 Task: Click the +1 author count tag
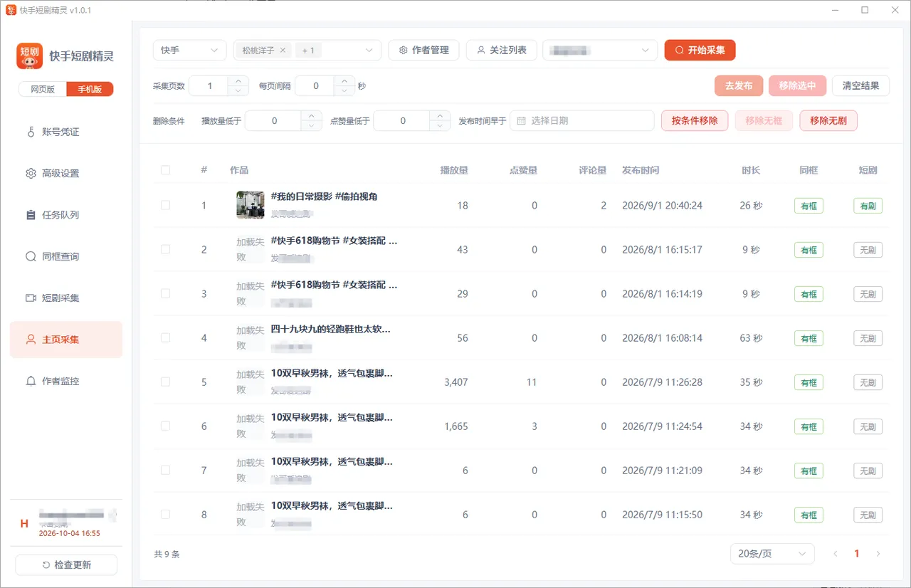(308, 51)
